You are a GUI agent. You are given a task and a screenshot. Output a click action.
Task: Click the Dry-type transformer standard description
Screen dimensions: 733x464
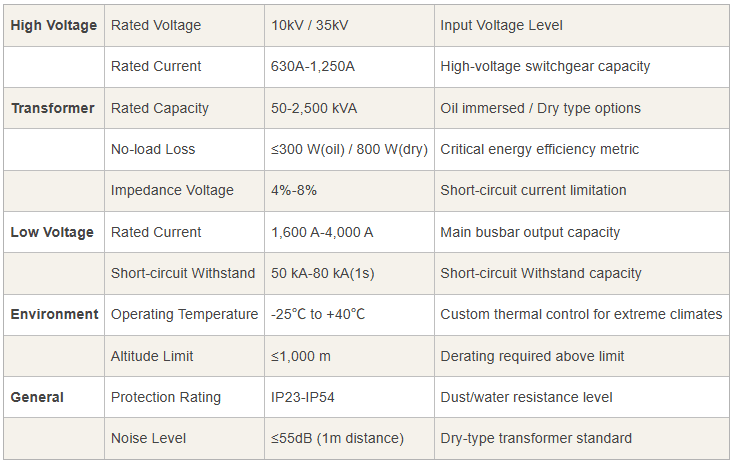coord(536,438)
